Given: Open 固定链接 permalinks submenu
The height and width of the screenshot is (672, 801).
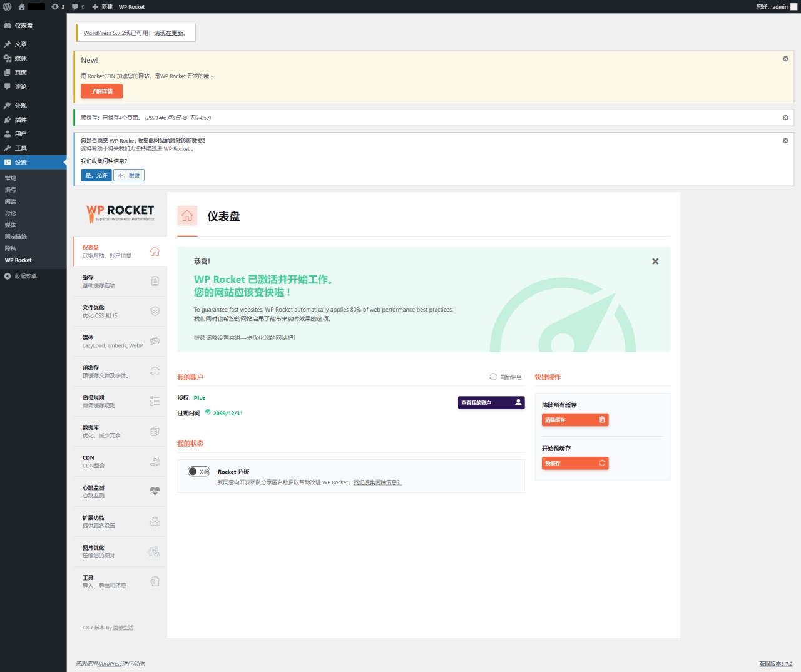Looking at the screenshot, I should point(16,237).
